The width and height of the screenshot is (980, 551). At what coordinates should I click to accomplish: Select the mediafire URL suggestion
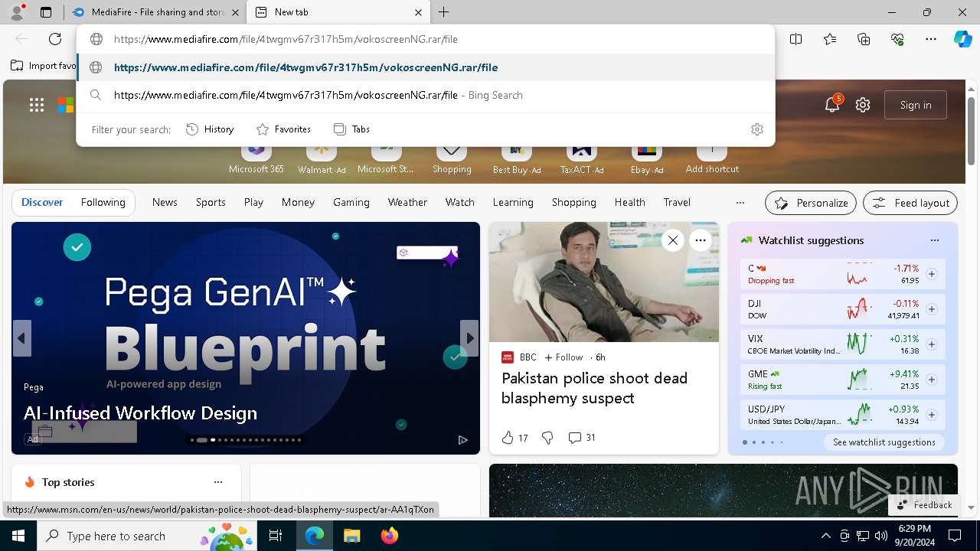426,67
